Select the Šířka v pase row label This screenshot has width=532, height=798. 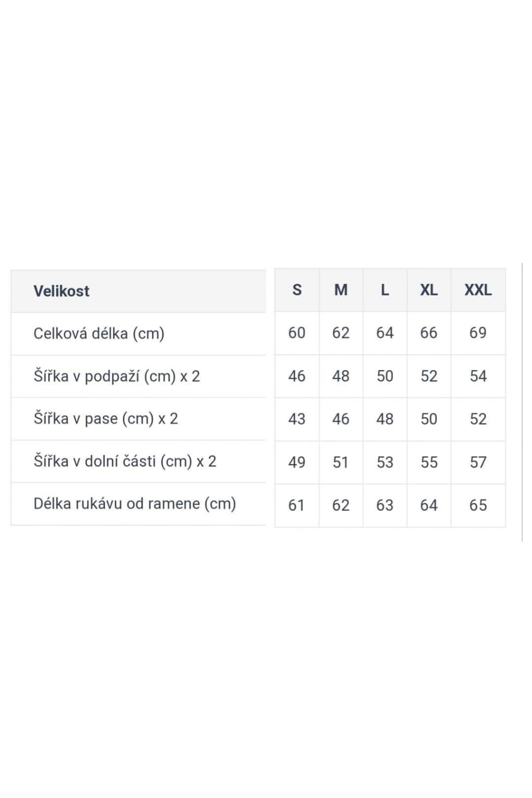click(x=105, y=419)
